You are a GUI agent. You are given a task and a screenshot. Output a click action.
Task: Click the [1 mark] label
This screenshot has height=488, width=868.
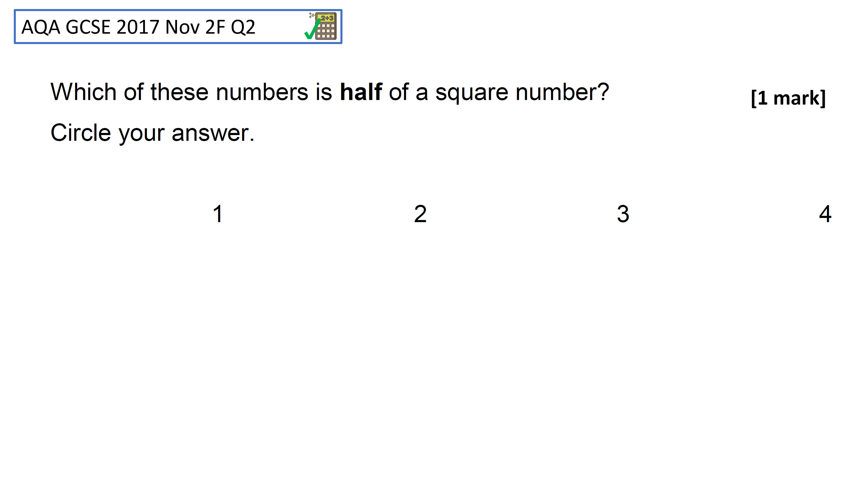click(788, 98)
